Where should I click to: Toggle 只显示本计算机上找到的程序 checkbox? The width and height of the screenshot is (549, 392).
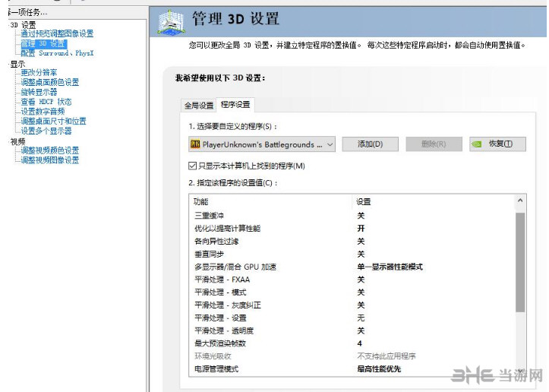tap(192, 166)
